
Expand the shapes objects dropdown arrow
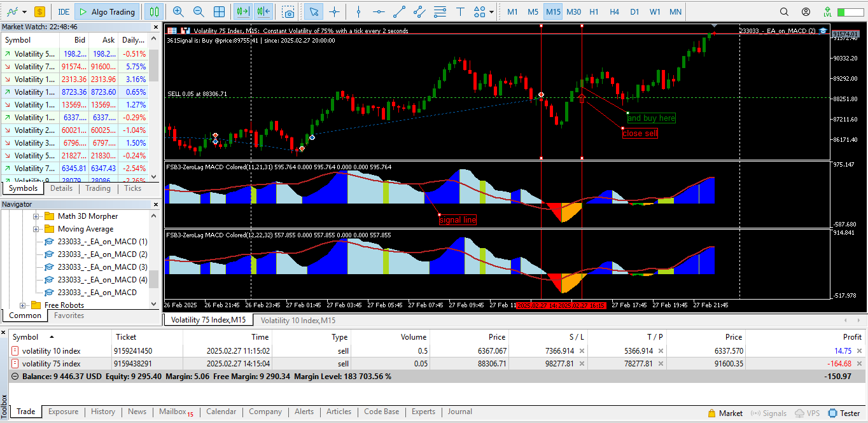491,11
